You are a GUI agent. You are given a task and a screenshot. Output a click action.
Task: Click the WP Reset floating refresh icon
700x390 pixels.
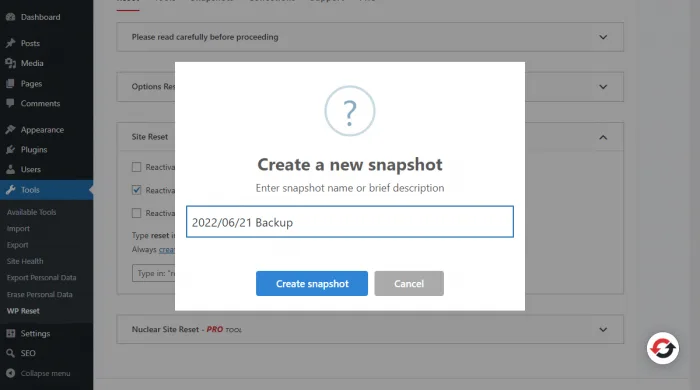662,348
